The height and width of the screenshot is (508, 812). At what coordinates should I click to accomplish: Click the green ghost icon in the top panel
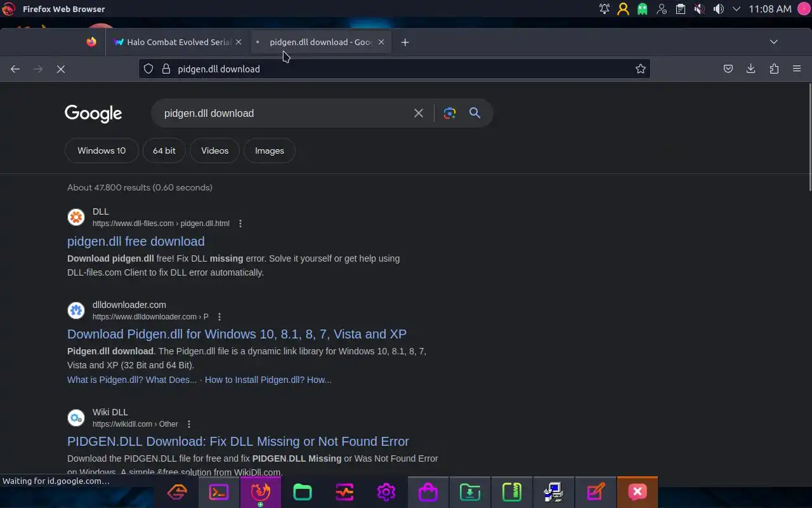[643, 9]
